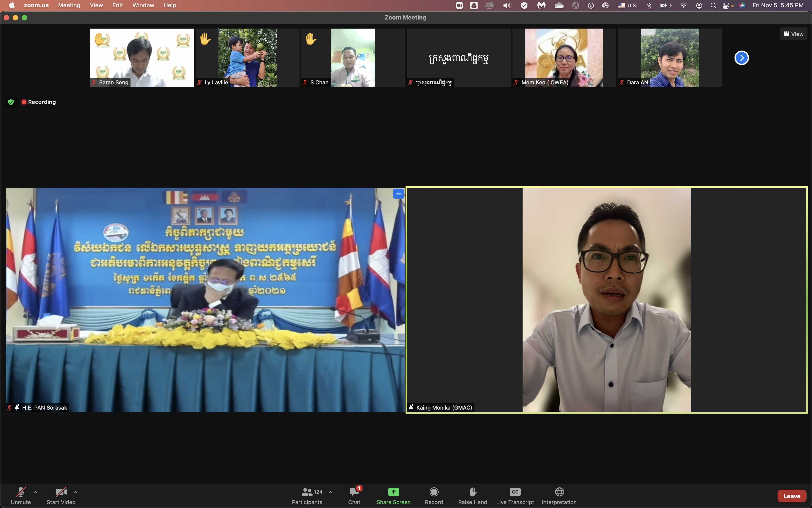Click the AirDrop-style broadcast icon in menu bar
Viewport: 812px width, 508px height.
coord(605,5)
